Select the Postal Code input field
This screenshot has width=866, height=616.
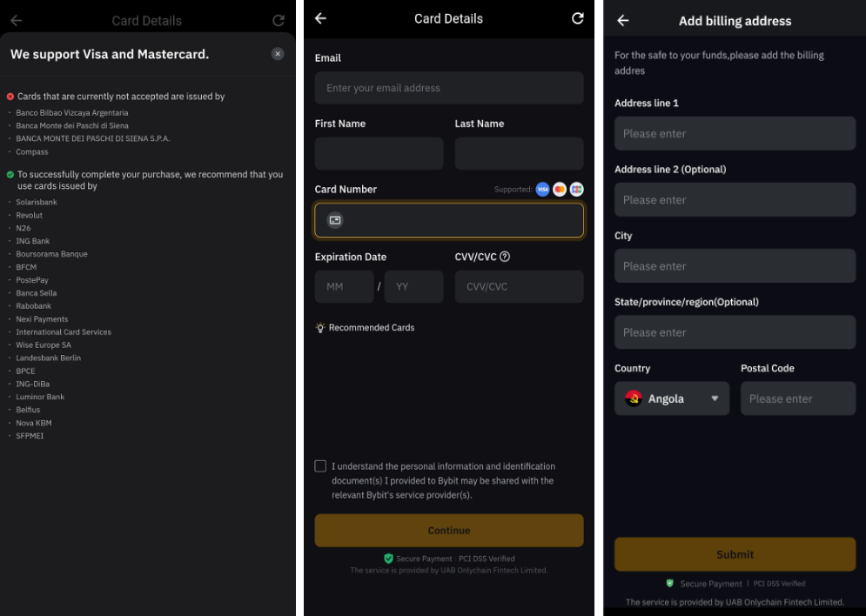[798, 398]
